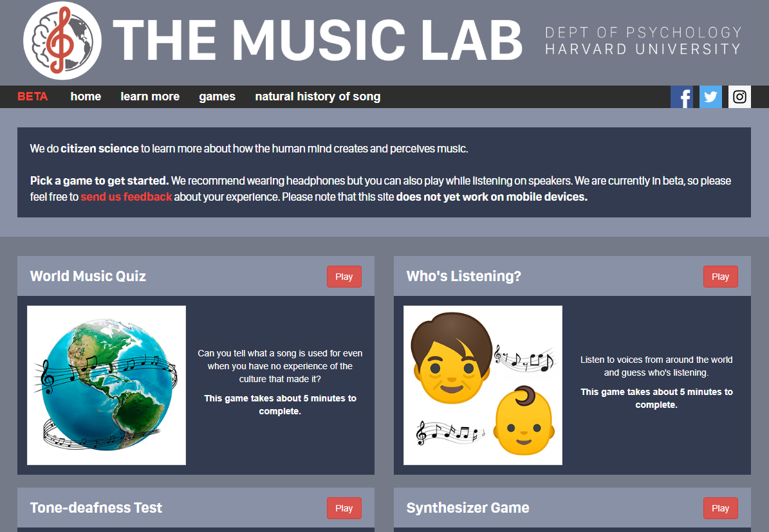
Task: Click the globe with music notes thumbnail
Action: coord(106,385)
